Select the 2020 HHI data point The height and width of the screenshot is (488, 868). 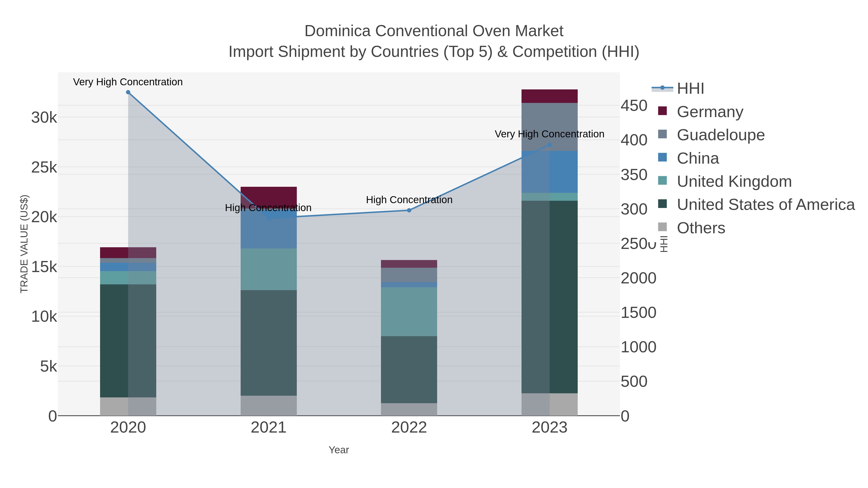[128, 92]
